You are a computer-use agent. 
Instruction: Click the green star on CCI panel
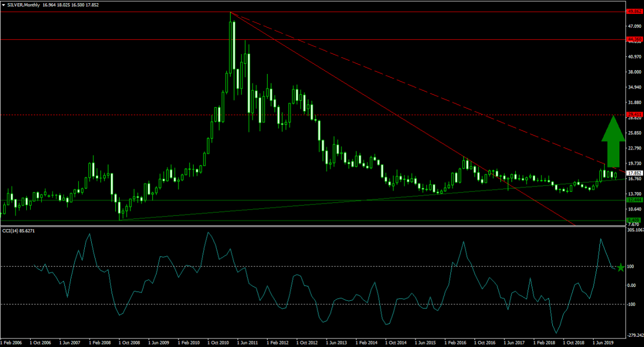620,267
